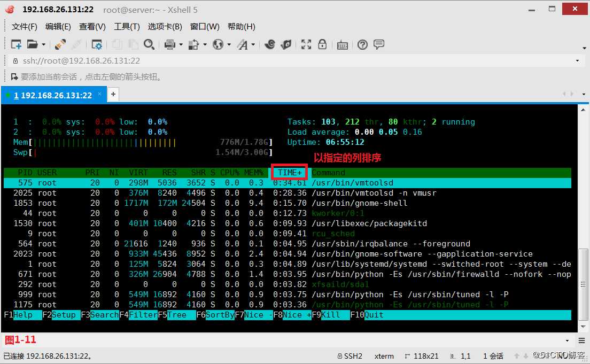Click the F5 Tree function key

tap(177, 315)
